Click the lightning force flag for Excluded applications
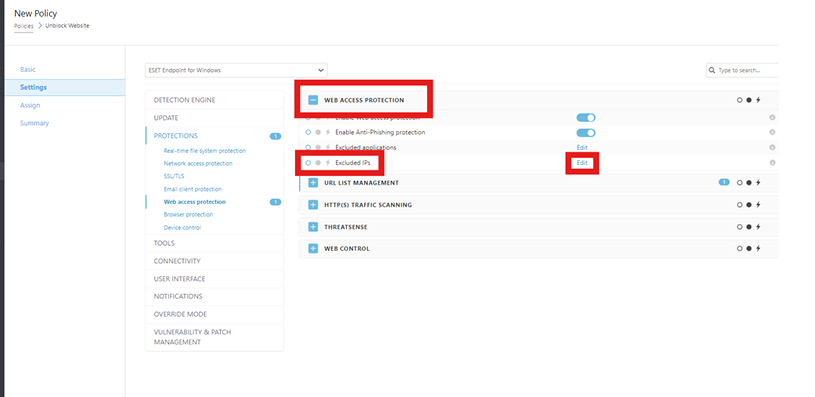Screen dimensions: 815x397 pos(328,148)
